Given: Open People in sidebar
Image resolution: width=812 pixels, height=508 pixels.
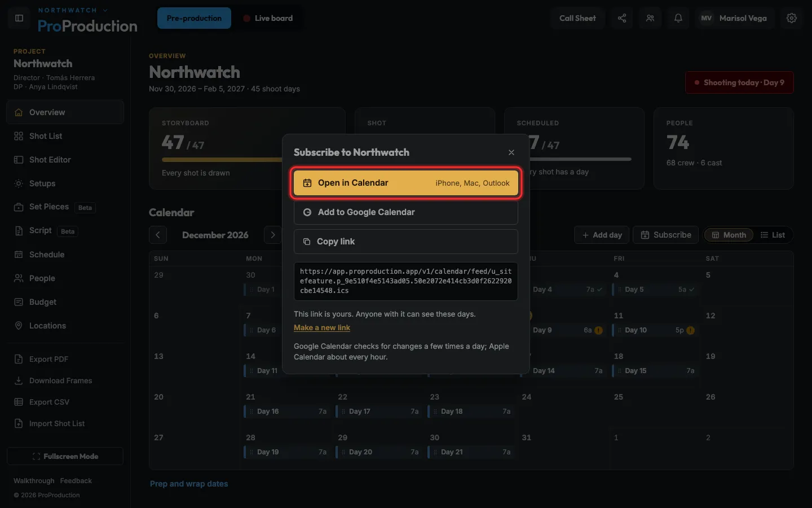Looking at the screenshot, I should point(65,278).
